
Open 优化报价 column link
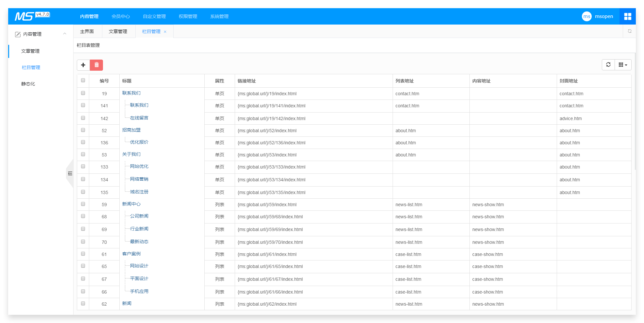tap(139, 142)
